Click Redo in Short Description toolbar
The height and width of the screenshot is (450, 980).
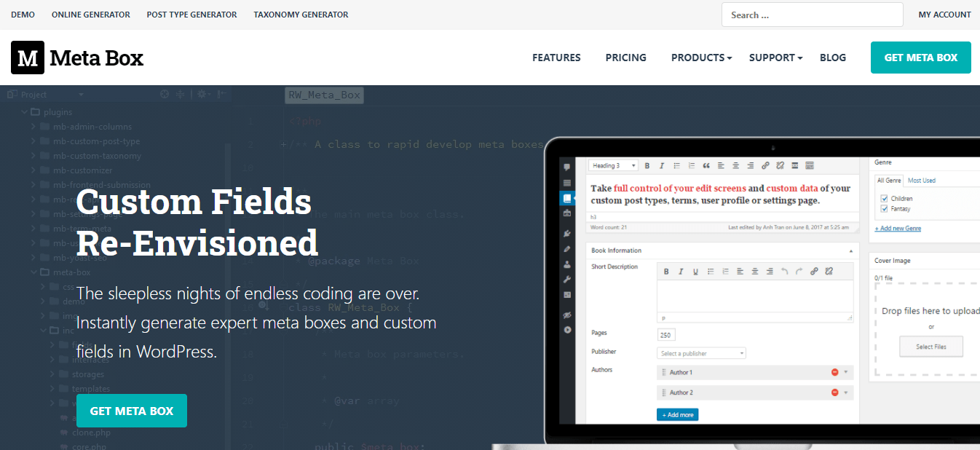tap(799, 272)
